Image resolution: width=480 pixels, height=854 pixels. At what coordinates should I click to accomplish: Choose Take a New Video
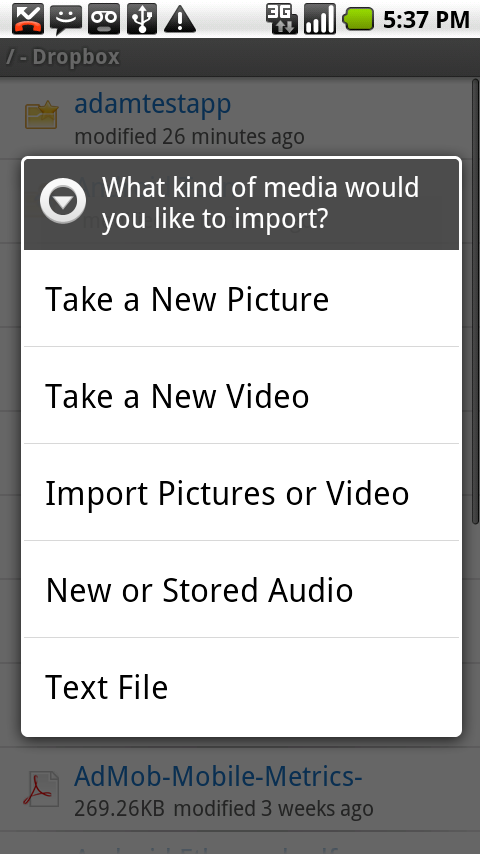241,395
